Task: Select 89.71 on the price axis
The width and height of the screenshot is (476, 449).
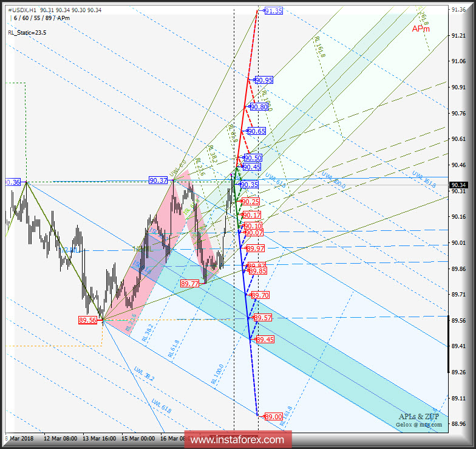Action: pos(458,295)
